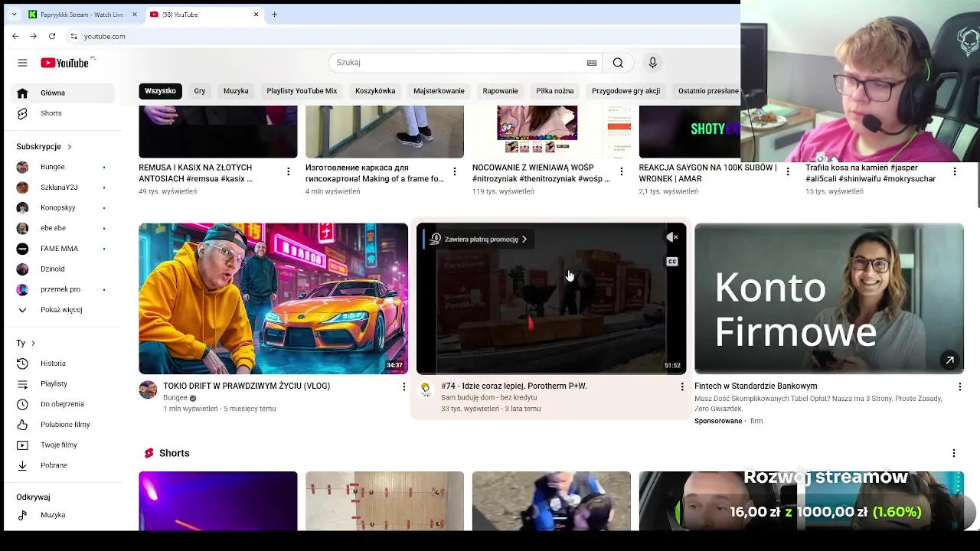Open the browser tab search dropdown
Image resolution: width=980 pixels, height=551 pixels.
(14, 14)
